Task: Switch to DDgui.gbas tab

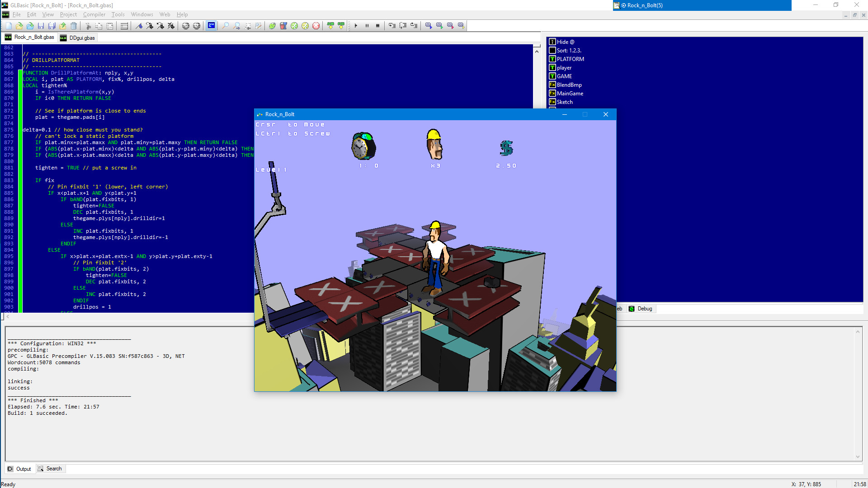Action: pos(83,38)
